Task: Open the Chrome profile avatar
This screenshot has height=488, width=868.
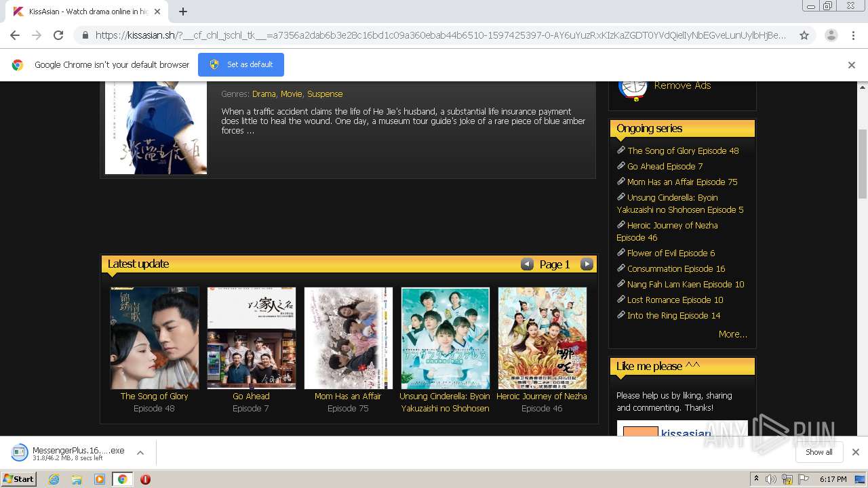Action: [831, 35]
